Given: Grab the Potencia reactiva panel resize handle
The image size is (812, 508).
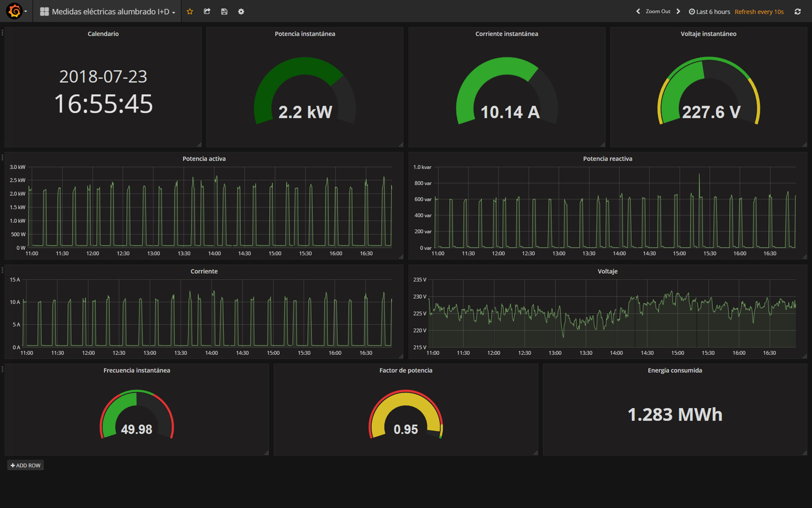Looking at the screenshot, I should tap(804, 257).
